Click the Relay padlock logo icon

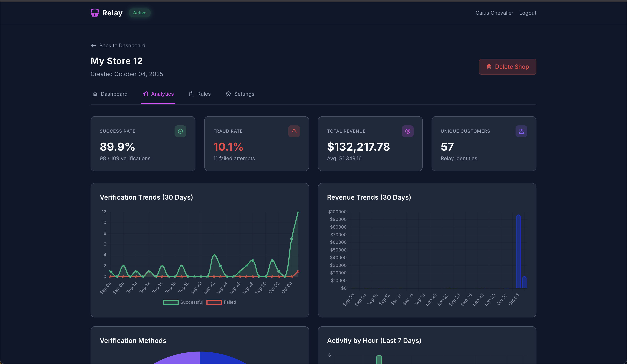coord(95,13)
